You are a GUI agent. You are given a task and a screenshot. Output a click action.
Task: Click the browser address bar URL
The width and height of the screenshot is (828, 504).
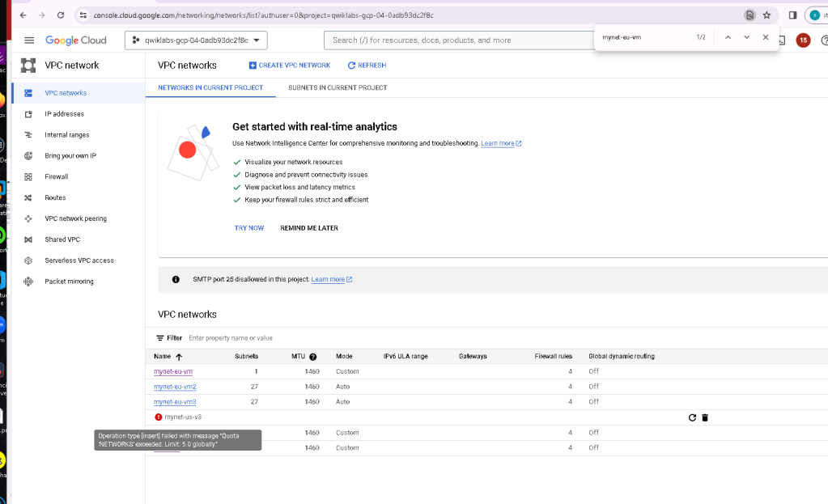point(264,15)
